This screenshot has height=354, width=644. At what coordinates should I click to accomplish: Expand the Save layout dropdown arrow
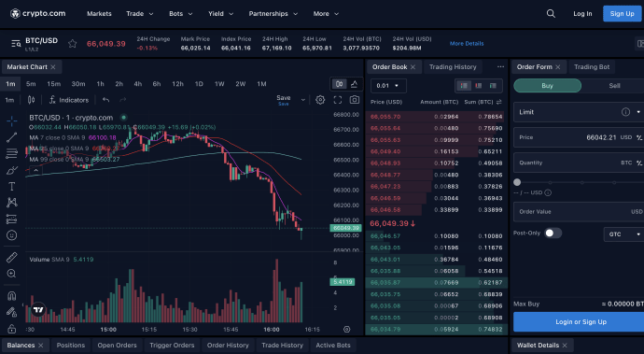coord(303,100)
